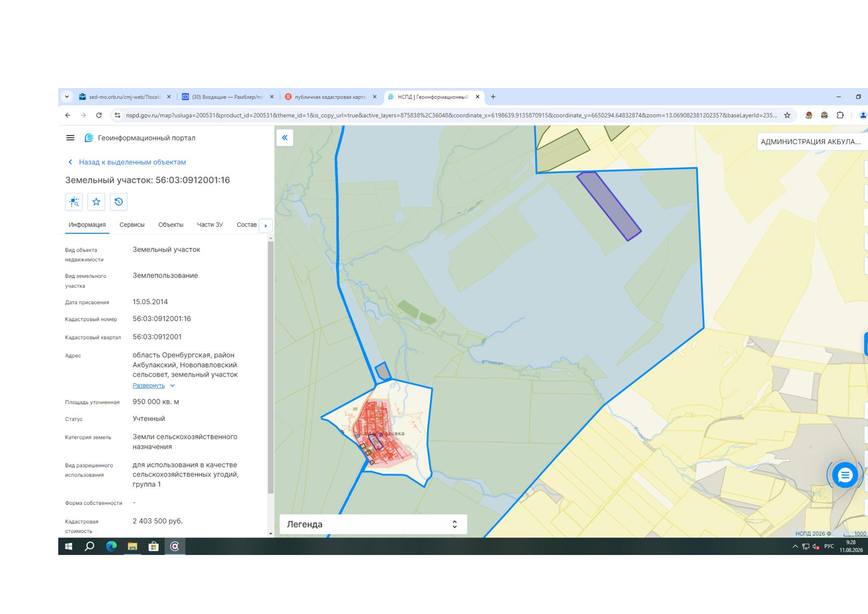Select the purple highlighted parcel on the map
This screenshot has height=614, width=868.
(609, 206)
